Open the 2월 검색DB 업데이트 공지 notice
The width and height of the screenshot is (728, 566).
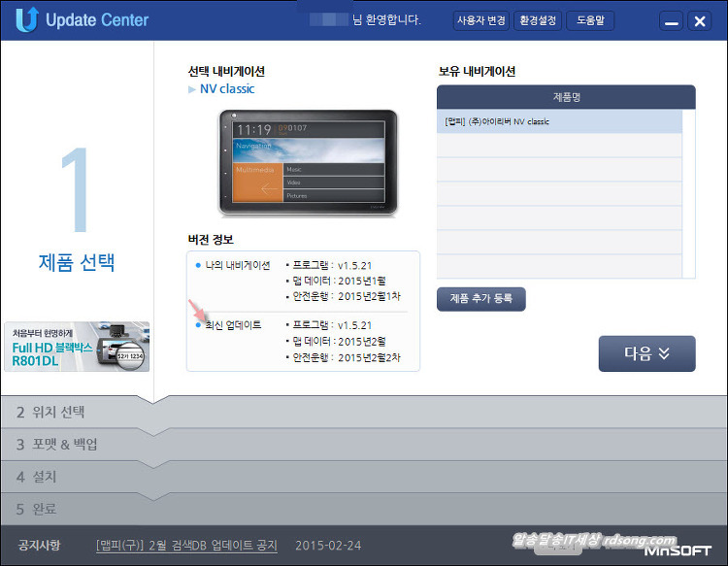pyautogui.click(x=186, y=546)
